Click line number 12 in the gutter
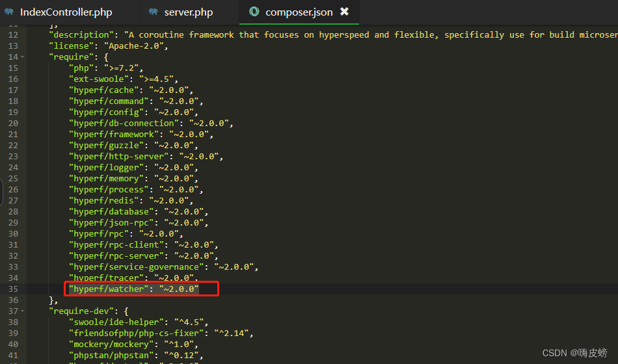The image size is (618, 364). click(x=13, y=34)
